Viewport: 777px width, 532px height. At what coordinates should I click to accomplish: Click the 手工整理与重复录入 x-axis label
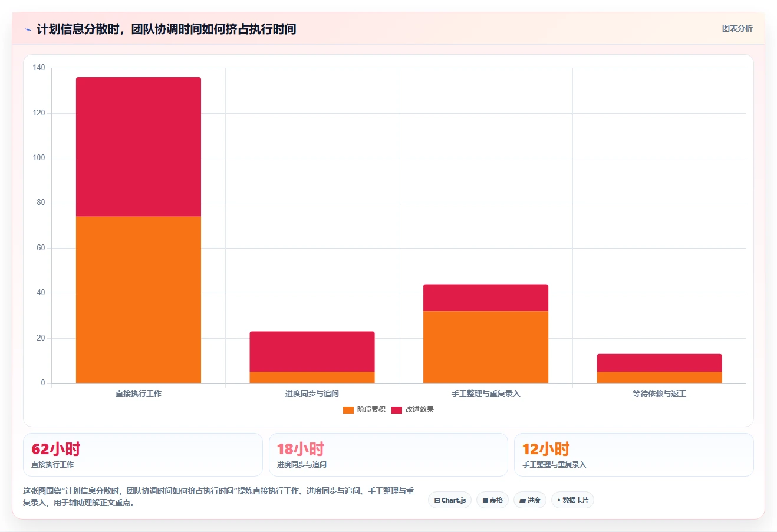pos(486,394)
